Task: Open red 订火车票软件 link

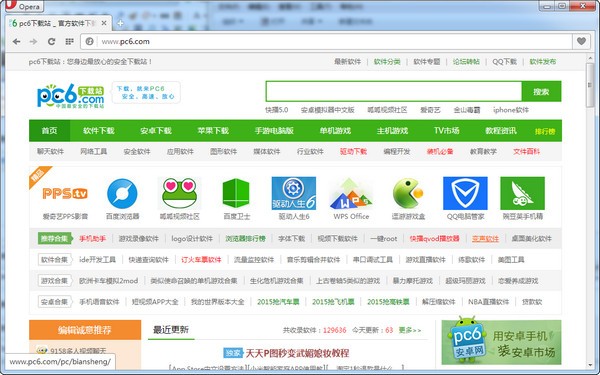Action: point(201,260)
